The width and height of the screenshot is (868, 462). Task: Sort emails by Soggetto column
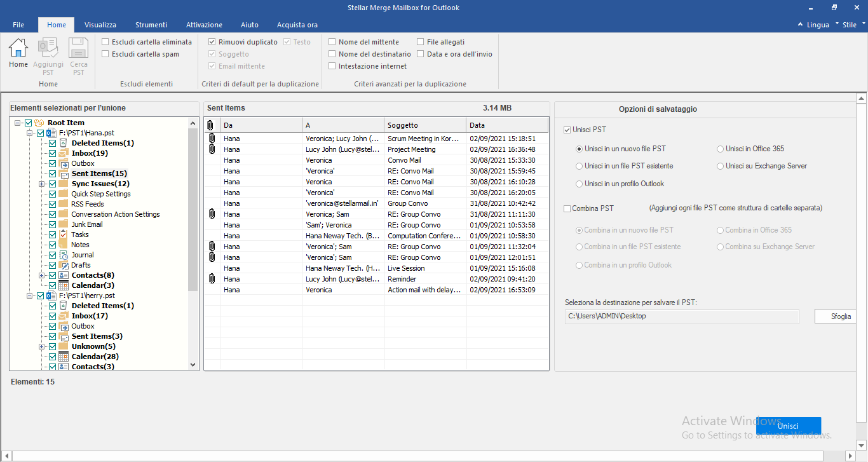425,125
